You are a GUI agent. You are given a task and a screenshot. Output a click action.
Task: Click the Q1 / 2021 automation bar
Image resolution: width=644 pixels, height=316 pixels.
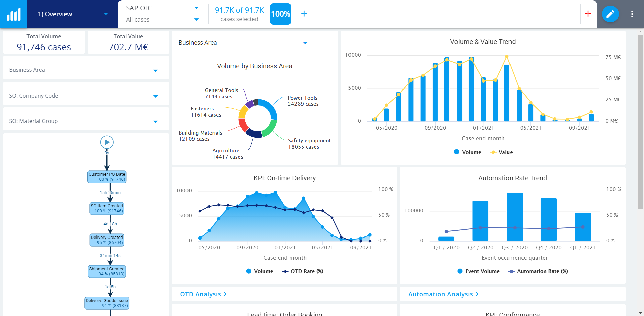coord(583,227)
